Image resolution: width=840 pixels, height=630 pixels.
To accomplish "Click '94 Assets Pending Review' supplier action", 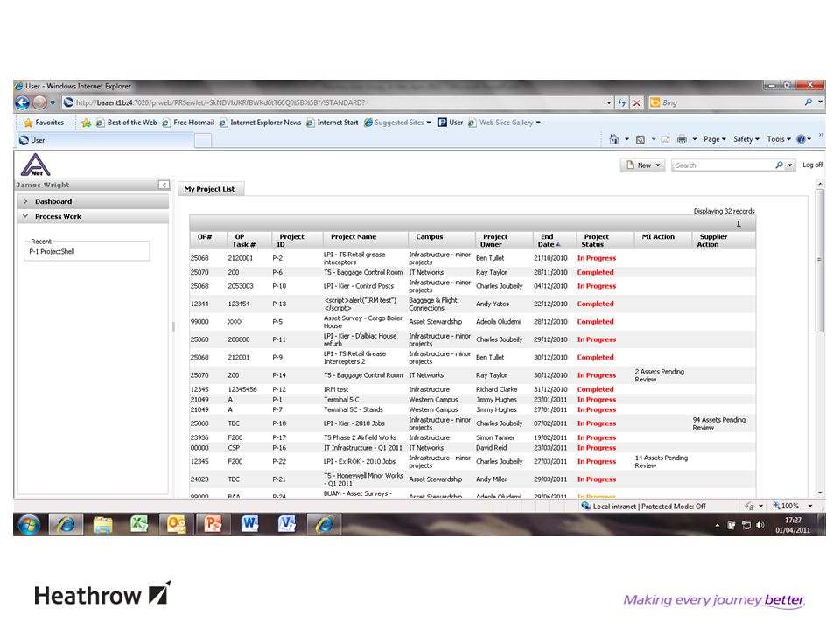I will [x=718, y=423].
